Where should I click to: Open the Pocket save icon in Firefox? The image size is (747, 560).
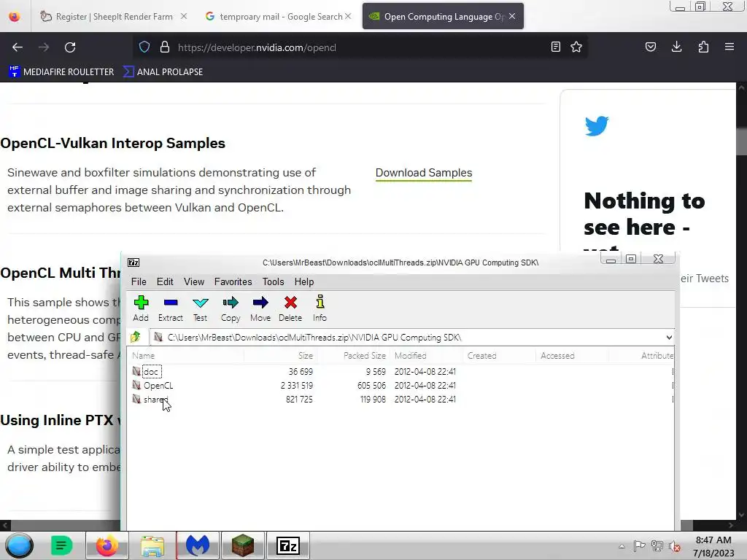pyautogui.click(x=651, y=47)
